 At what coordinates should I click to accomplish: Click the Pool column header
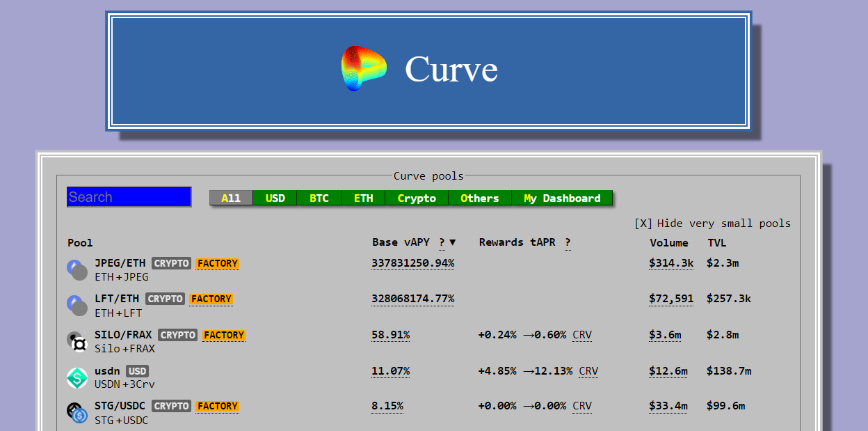coord(80,243)
